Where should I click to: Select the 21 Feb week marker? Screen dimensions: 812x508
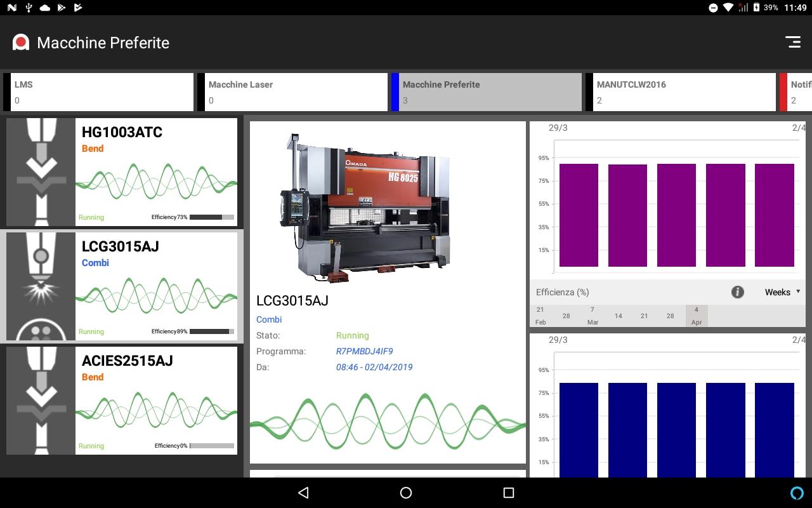tap(540, 316)
